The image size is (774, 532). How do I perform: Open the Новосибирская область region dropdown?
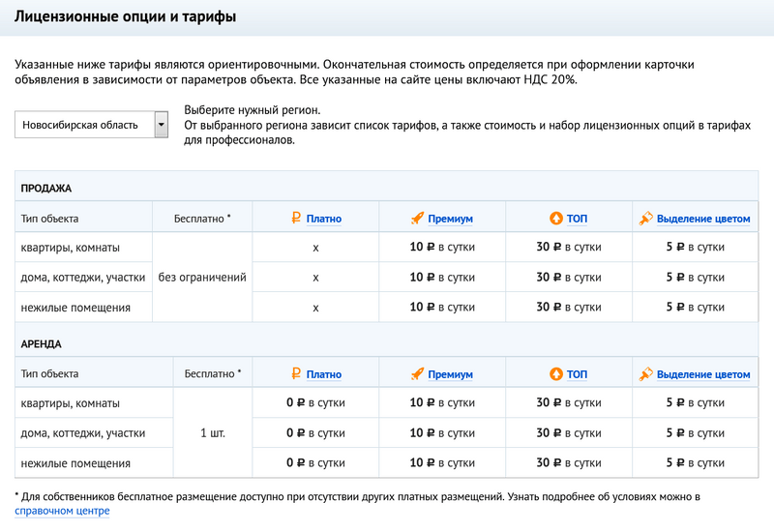[x=161, y=125]
